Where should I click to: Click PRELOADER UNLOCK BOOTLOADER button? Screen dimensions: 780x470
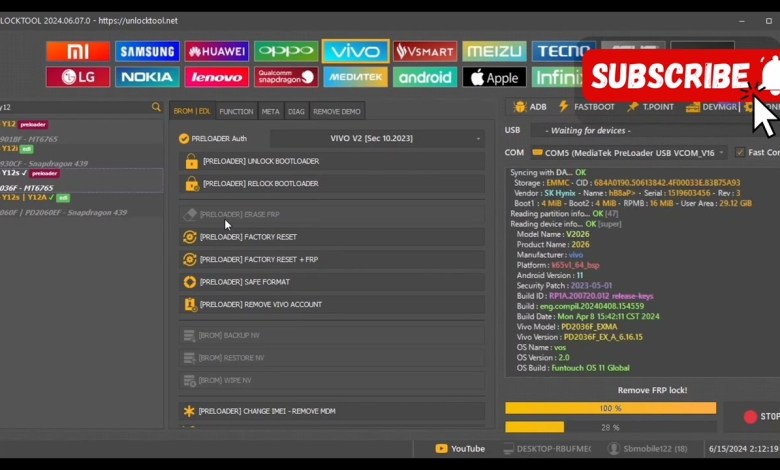(x=332, y=161)
